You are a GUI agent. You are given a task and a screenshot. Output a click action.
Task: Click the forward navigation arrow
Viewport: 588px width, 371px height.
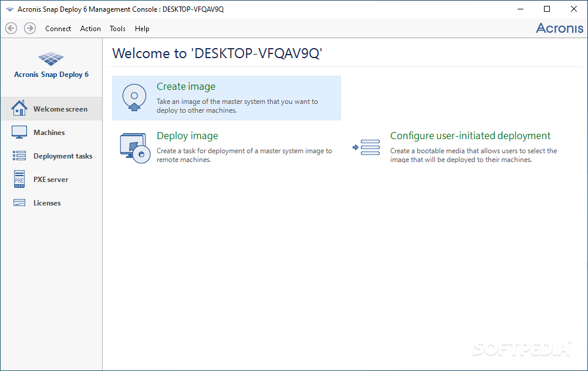pyautogui.click(x=30, y=28)
